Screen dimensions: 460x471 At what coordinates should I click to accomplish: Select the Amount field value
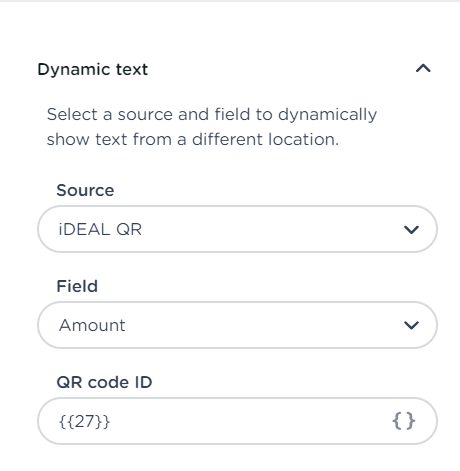[92, 325]
